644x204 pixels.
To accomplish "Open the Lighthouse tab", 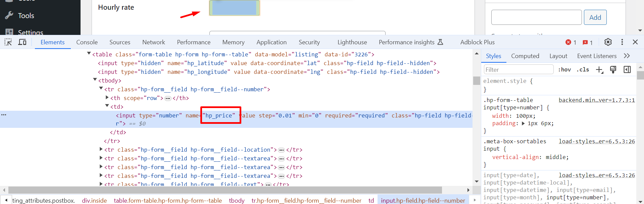I will 352,42.
